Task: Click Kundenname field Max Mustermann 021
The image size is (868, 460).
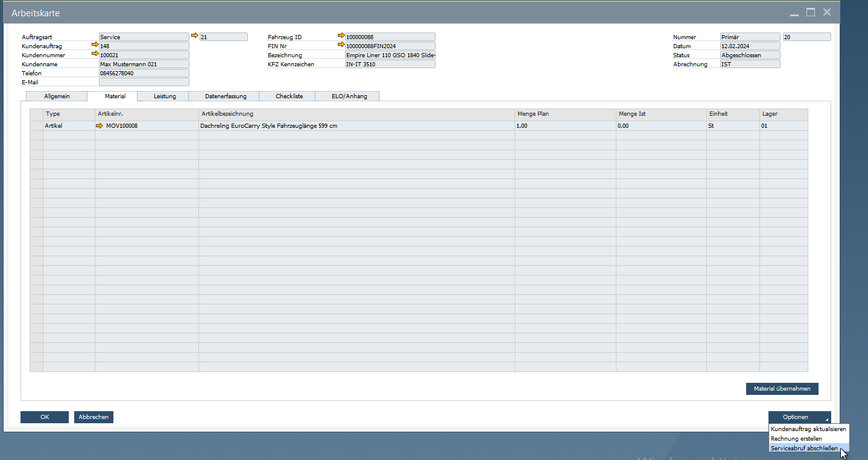Action: pyautogui.click(x=144, y=64)
